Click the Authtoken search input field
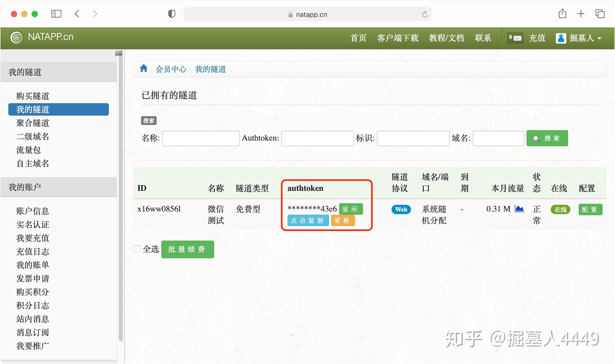615x364 pixels. point(317,138)
